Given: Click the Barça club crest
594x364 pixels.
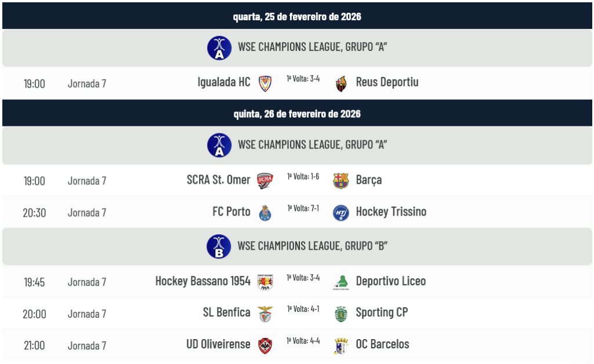Looking at the screenshot, I should click(341, 181).
